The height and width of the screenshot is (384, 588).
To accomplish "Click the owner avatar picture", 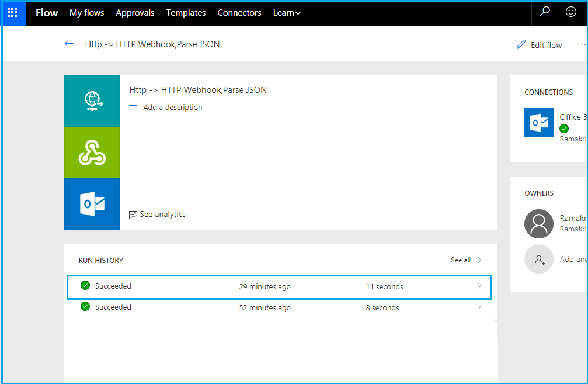I will tap(539, 224).
